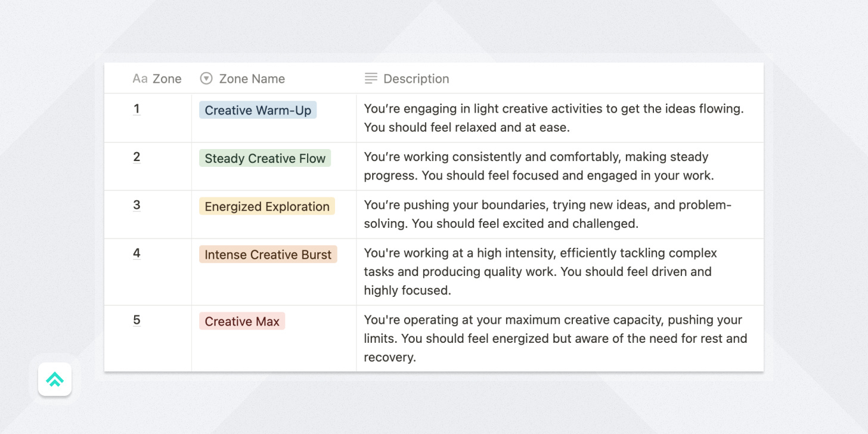Click the teal double-chevron icon bottom left
The image size is (868, 434).
coord(54,379)
